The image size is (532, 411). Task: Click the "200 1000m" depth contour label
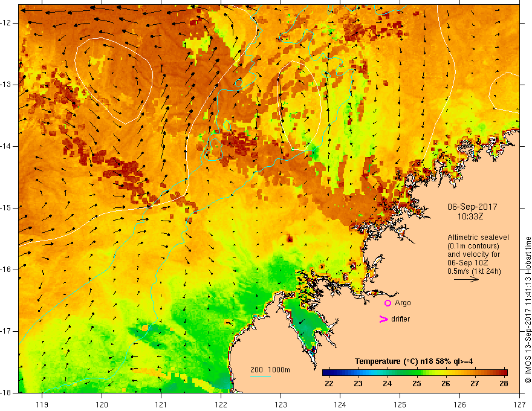pyautogui.click(x=270, y=370)
